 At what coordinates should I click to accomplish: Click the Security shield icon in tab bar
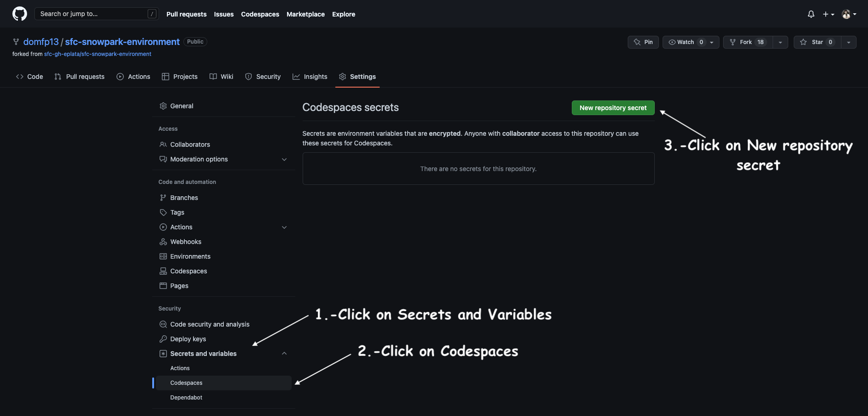click(x=249, y=77)
